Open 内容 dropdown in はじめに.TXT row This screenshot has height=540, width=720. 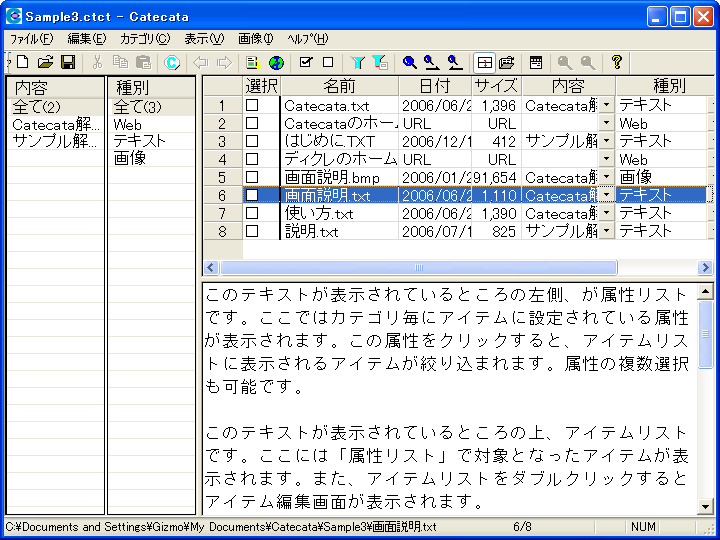point(607,141)
